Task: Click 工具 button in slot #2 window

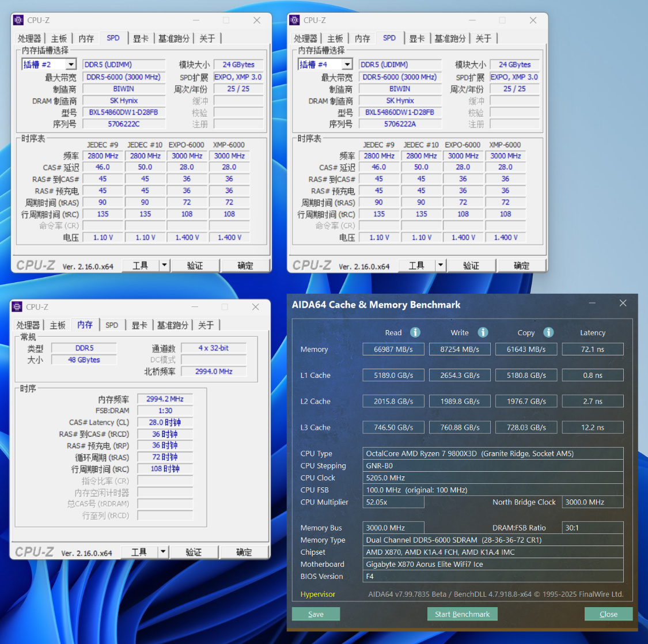Action: [x=141, y=266]
